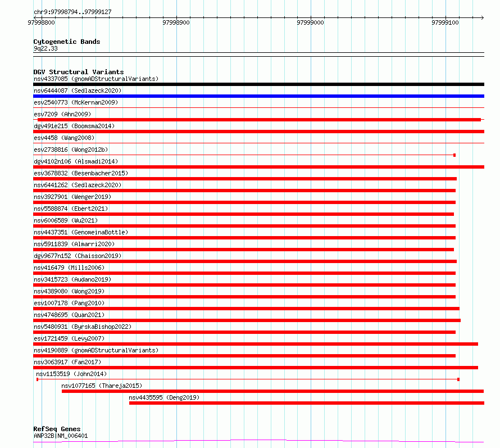Click the nsv6444087 (Sedlazeck2020) label
The width and height of the screenshot is (500, 448).
tap(78, 90)
